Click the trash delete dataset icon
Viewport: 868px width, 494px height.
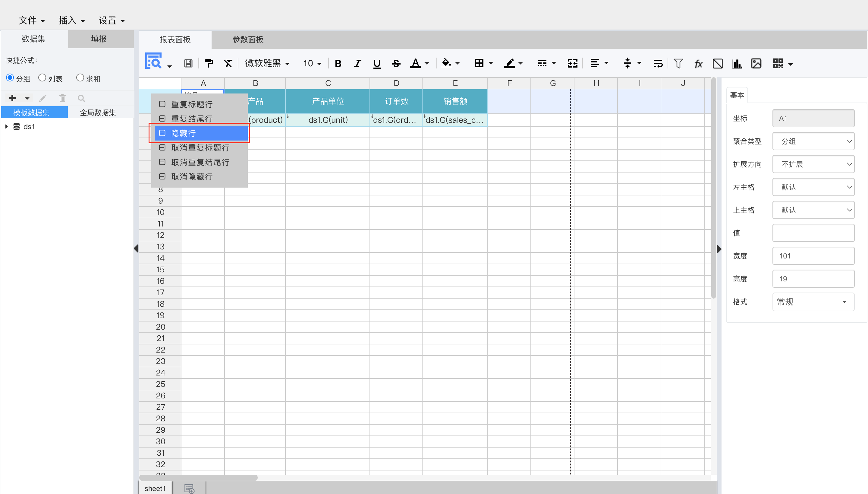[62, 98]
